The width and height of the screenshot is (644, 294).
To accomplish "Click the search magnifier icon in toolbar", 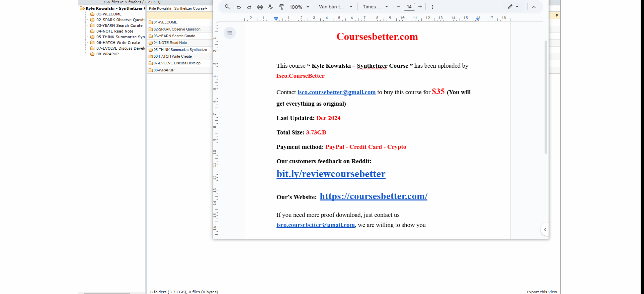I will point(227,7).
